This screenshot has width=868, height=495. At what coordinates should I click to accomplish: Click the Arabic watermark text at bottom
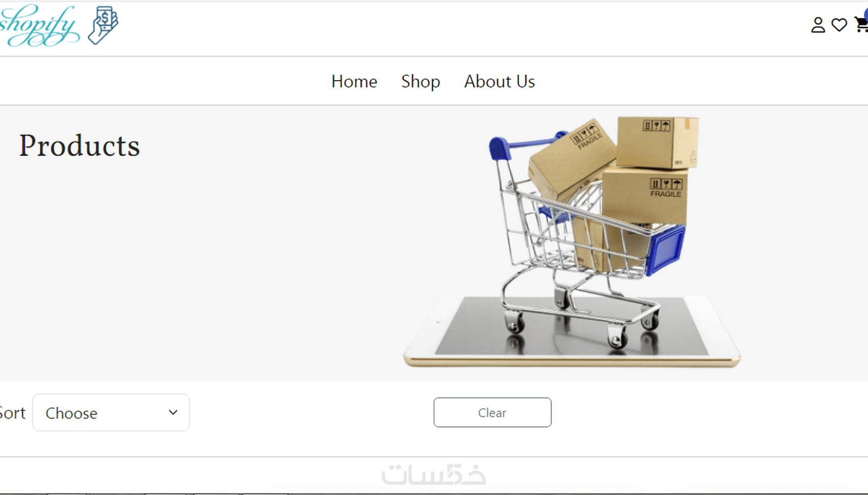tap(434, 475)
